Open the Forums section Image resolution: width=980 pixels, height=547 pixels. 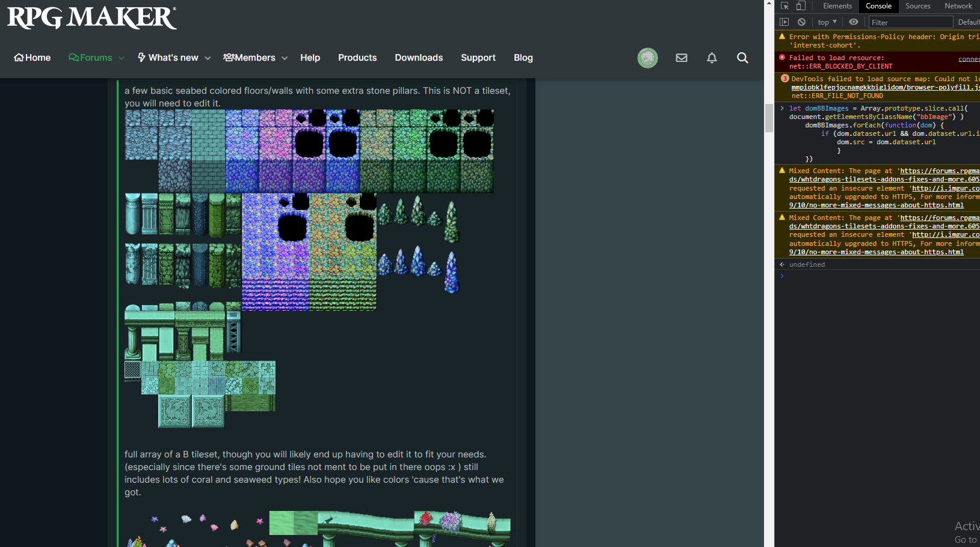[x=90, y=58]
